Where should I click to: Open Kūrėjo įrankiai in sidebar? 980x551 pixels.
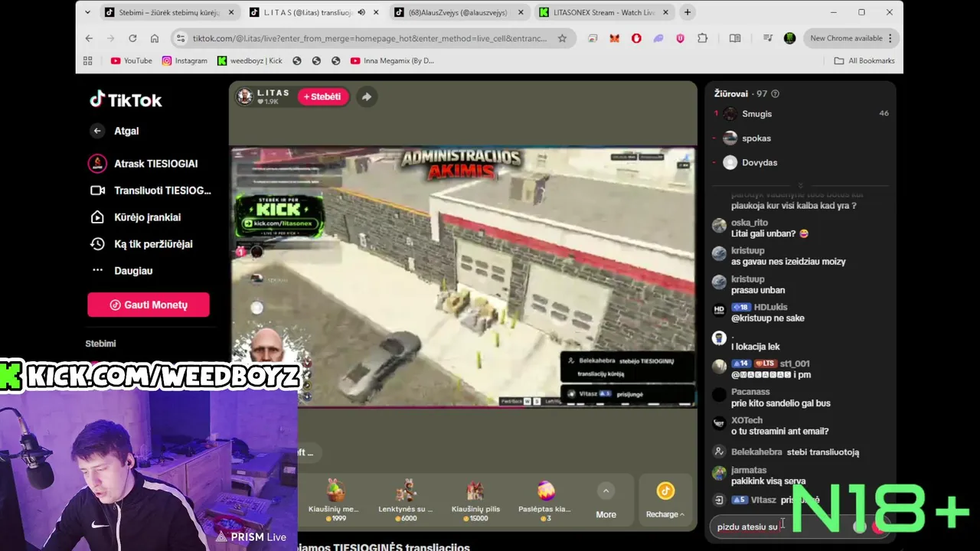[x=136, y=217]
